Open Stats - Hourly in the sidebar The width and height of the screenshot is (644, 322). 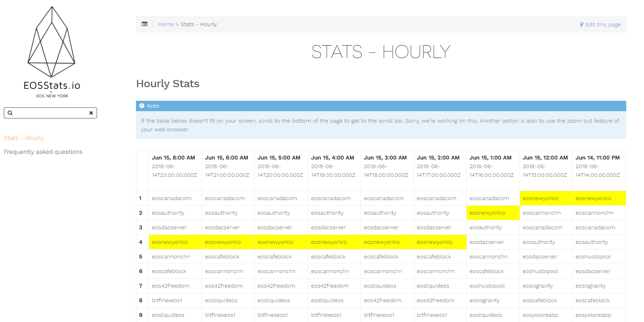(24, 138)
